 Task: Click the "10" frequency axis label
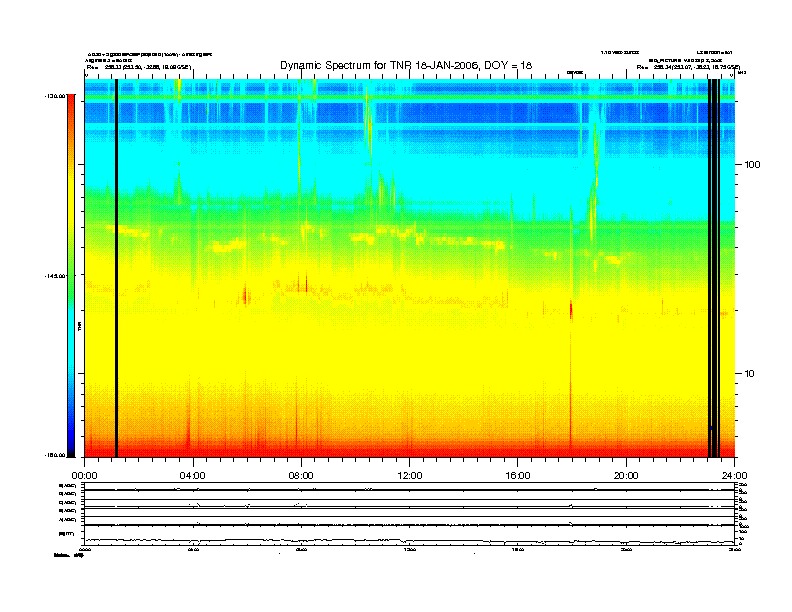[x=750, y=374]
